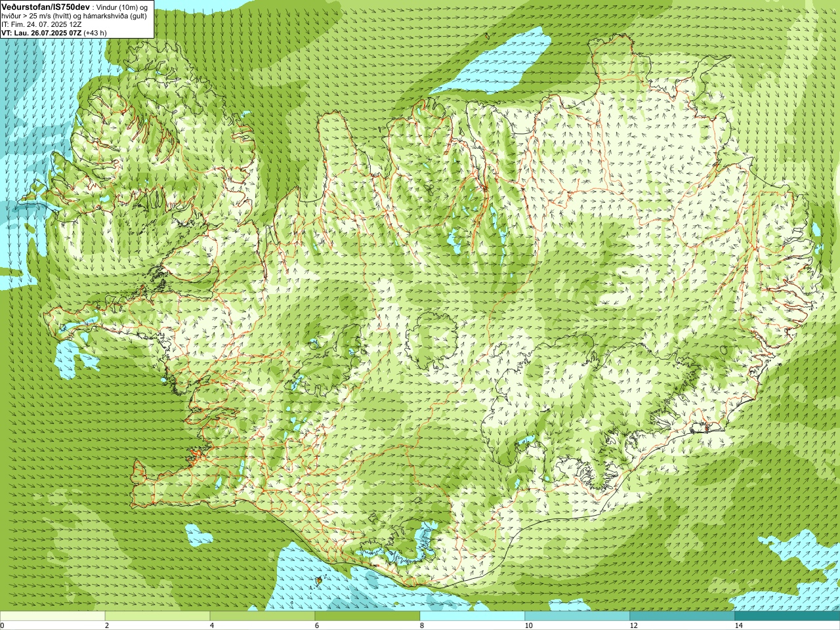The width and height of the screenshot is (840, 630).
Task: Select the turquoise 10–12 legend swatch
Action: [577, 616]
